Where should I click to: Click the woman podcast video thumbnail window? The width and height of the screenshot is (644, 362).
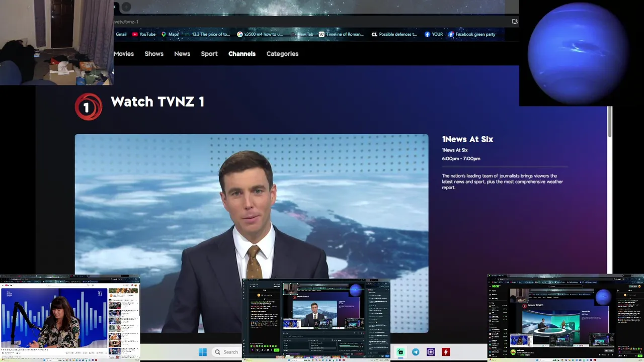[x=70, y=318]
